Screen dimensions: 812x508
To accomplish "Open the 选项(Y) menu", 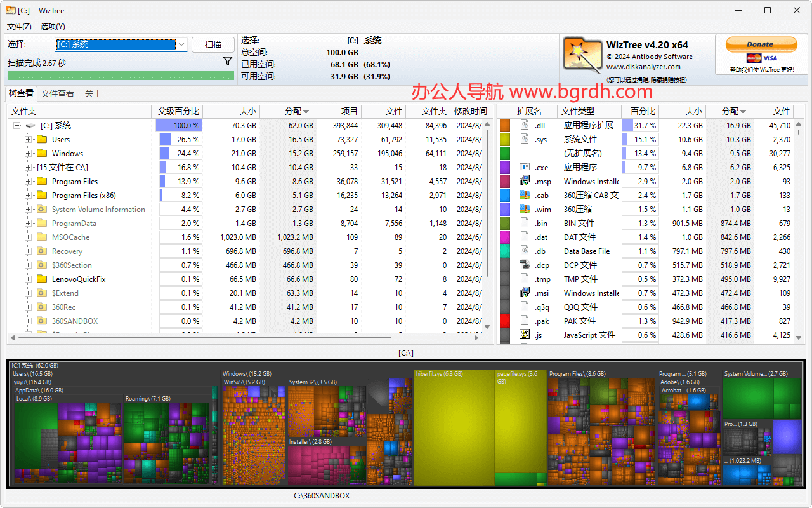I will click(53, 27).
